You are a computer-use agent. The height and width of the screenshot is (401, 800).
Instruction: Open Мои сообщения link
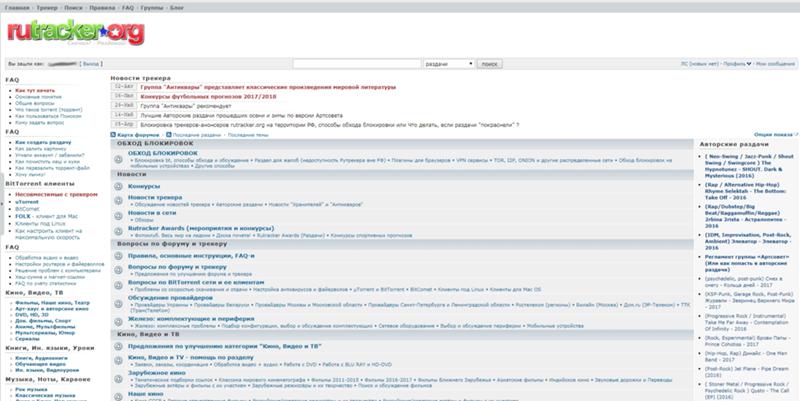click(776, 64)
